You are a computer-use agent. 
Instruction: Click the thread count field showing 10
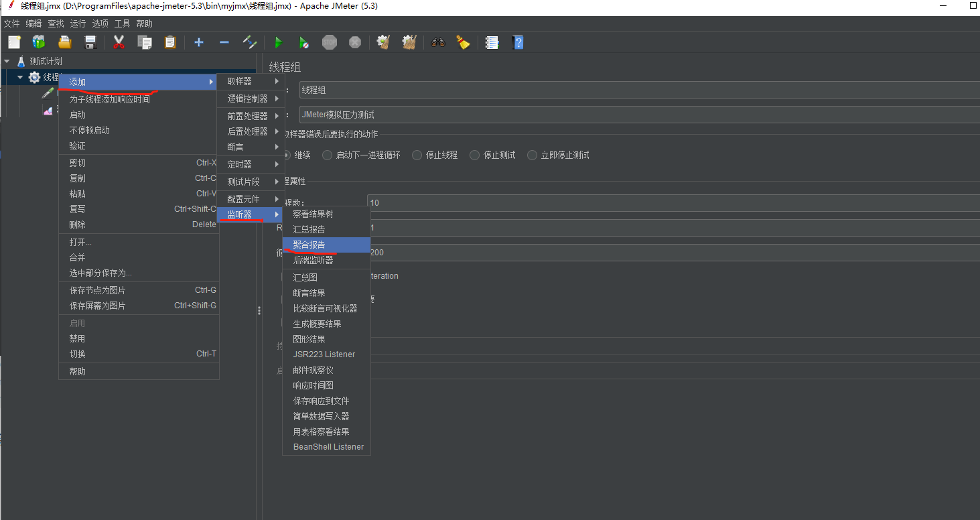(673, 202)
